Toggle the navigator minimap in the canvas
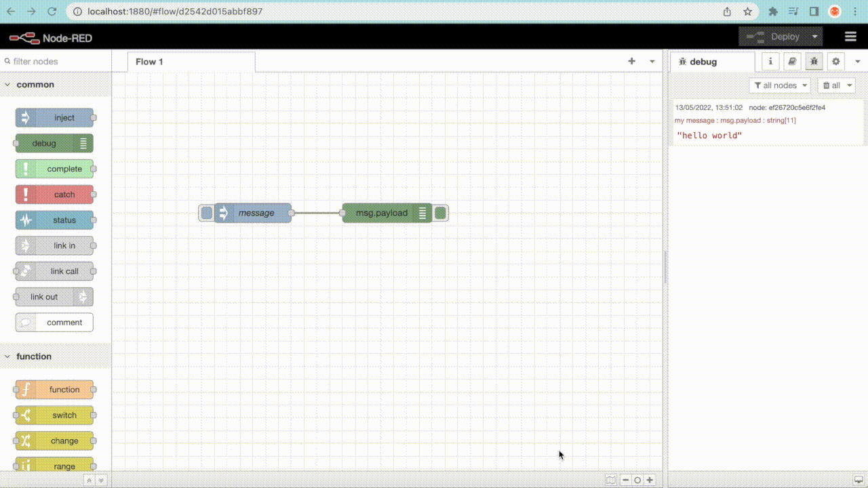 [610, 479]
